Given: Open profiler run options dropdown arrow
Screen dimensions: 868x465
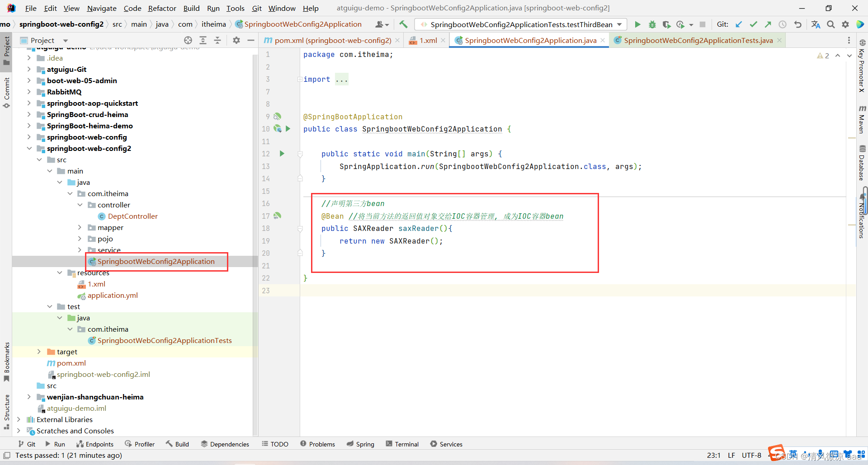Looking at the screenshot, I should point(691,25).
